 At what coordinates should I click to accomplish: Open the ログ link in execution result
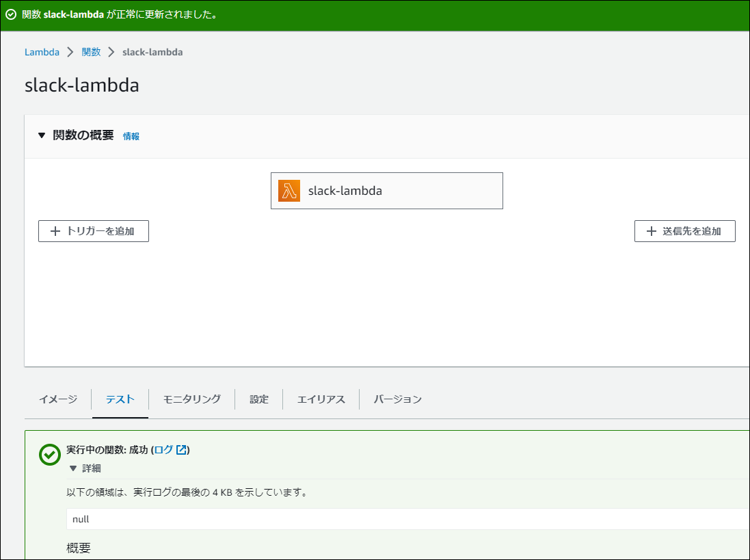164,449
